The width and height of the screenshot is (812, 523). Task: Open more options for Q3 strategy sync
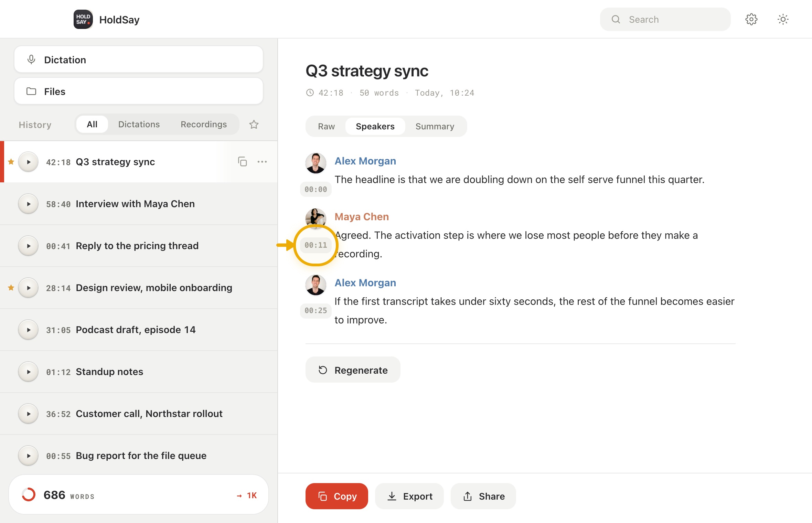(262, 162)
